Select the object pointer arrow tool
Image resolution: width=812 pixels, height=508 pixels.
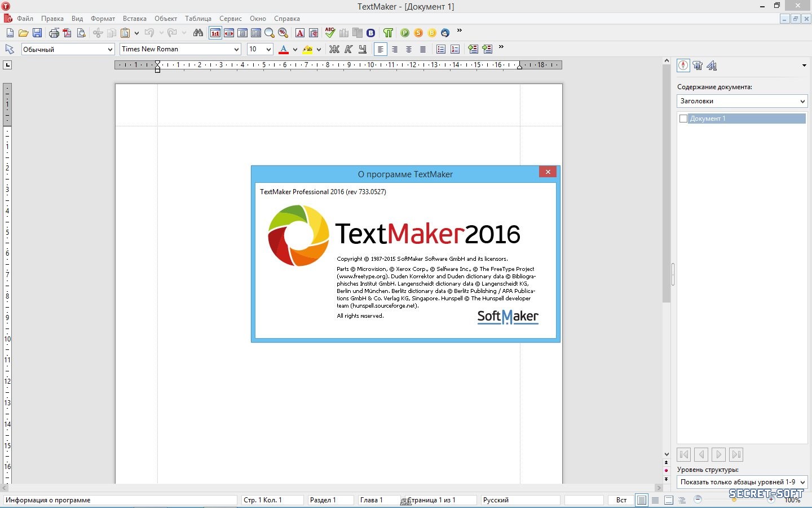(x=10, y=49)
